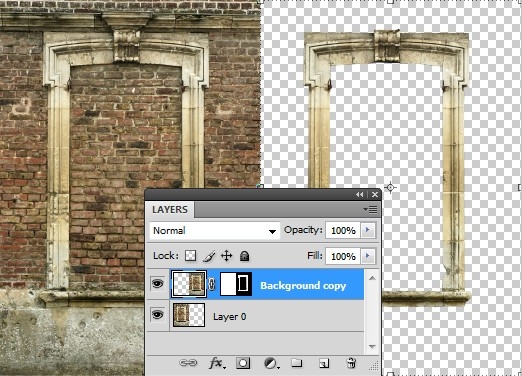This screenshot has width=522, height=376.
Task: Hide the Background copy layer
Action: point(158,284)
